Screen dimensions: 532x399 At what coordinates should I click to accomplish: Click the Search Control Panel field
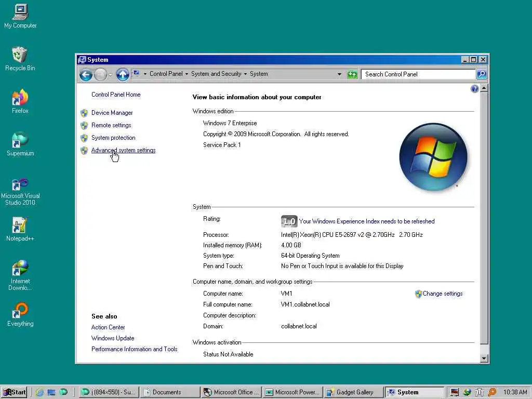tap(418, 74)
